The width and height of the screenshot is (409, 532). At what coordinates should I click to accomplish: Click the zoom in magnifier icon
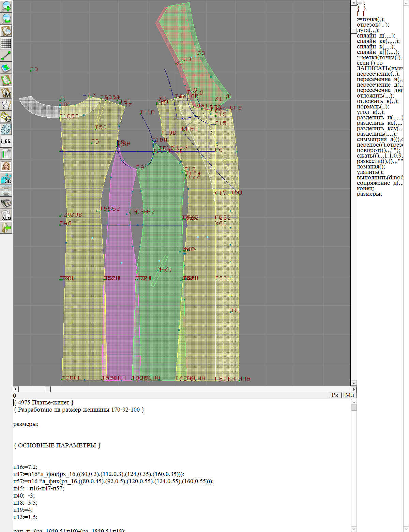click(x=6, y=6)
